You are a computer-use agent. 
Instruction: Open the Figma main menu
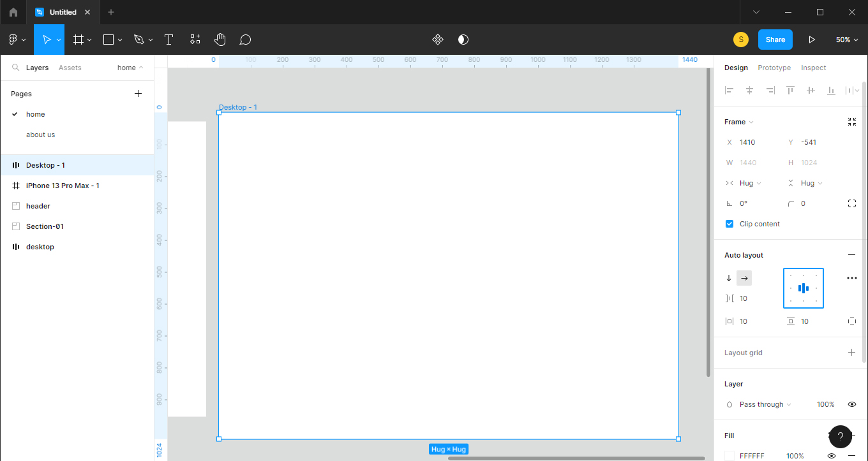coord(17,40)
